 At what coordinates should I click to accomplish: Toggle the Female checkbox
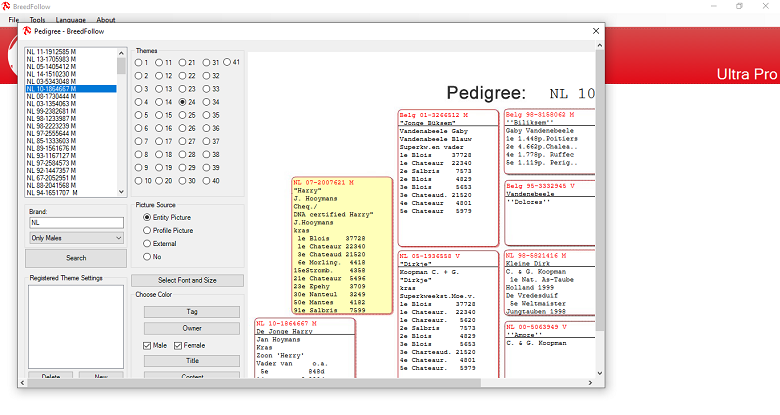(x=179, y=345)
